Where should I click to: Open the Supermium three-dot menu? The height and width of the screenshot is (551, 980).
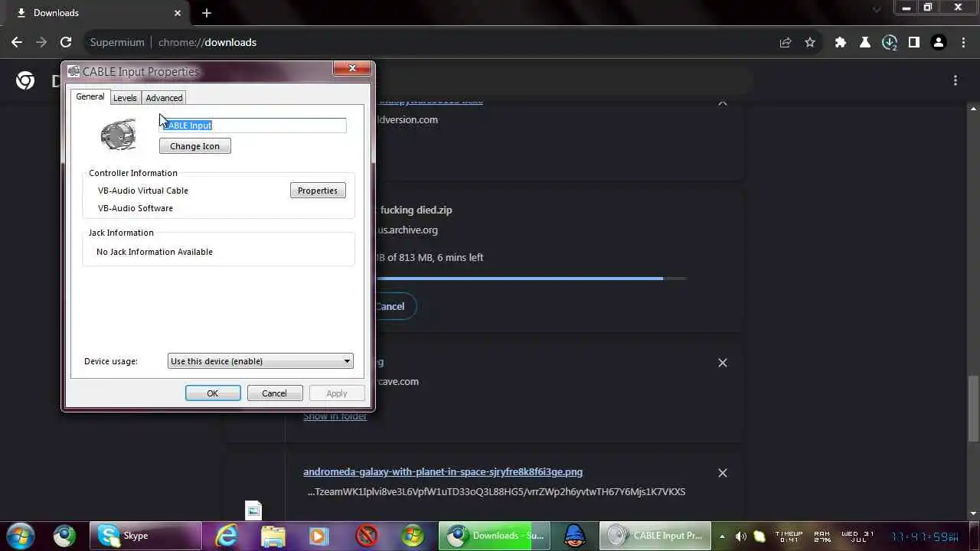click(963, 42)
